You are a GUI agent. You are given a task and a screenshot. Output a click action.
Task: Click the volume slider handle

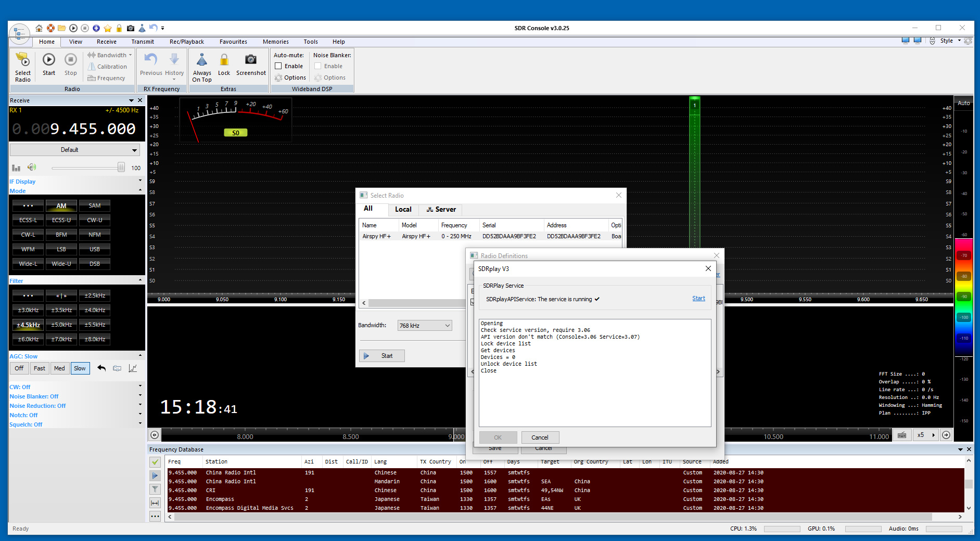tap(121, 168)
